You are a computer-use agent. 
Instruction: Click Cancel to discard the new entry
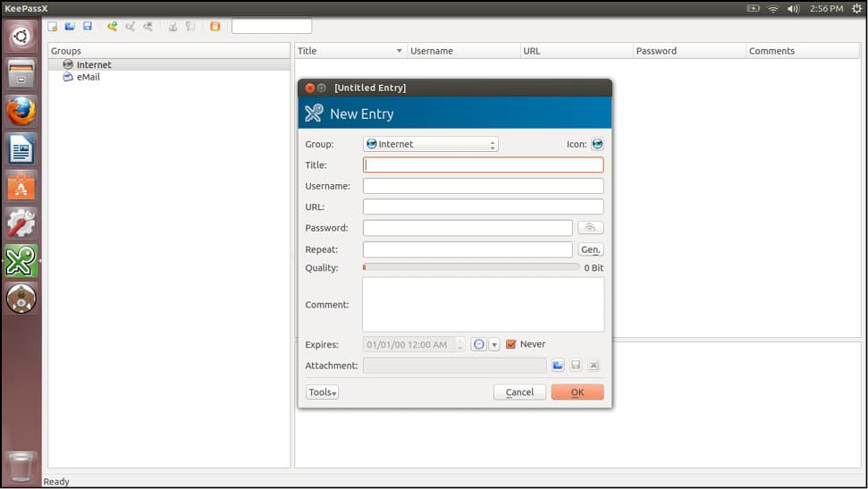(x=519, y=392)
